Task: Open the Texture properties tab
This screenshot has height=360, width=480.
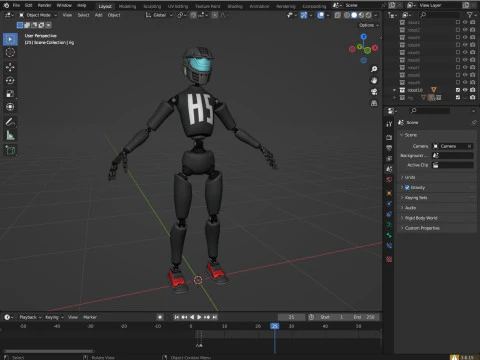Action: click(389, 259)
